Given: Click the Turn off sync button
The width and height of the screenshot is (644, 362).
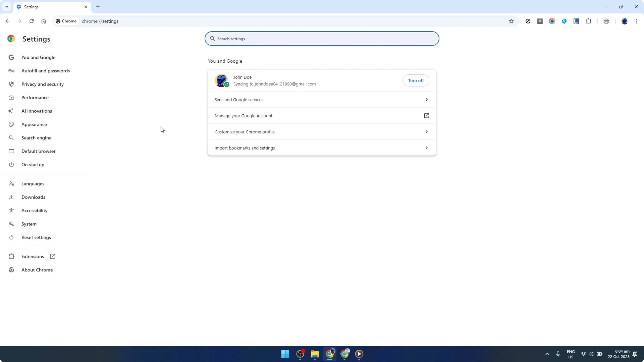Looking at the screenshot, I should 416,80.
